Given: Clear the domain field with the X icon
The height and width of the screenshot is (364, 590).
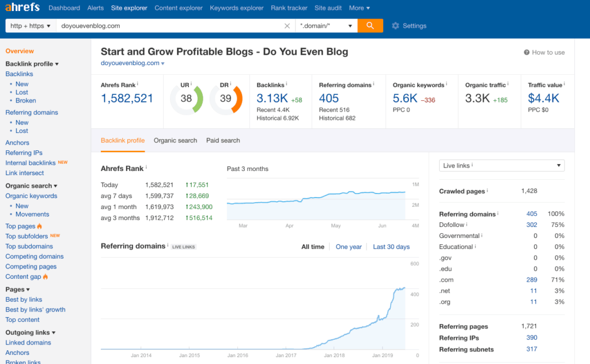Looking at the screenshot, I should [x=287, y=26].
